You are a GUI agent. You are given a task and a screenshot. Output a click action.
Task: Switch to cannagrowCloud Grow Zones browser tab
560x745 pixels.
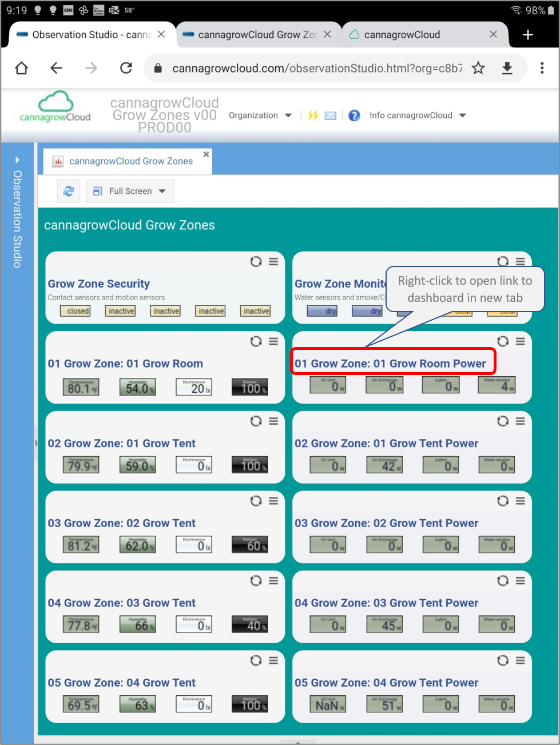coord(257,35)
